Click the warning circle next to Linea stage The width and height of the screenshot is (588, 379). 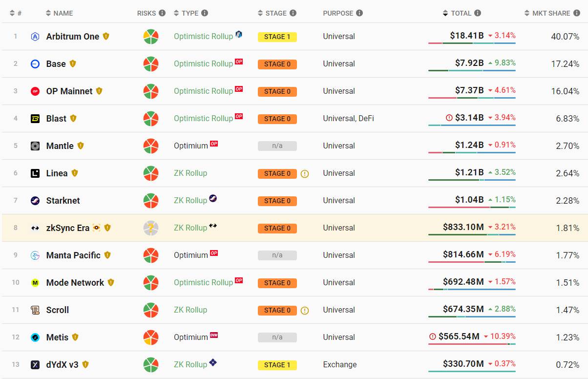[x=305, y=173]
